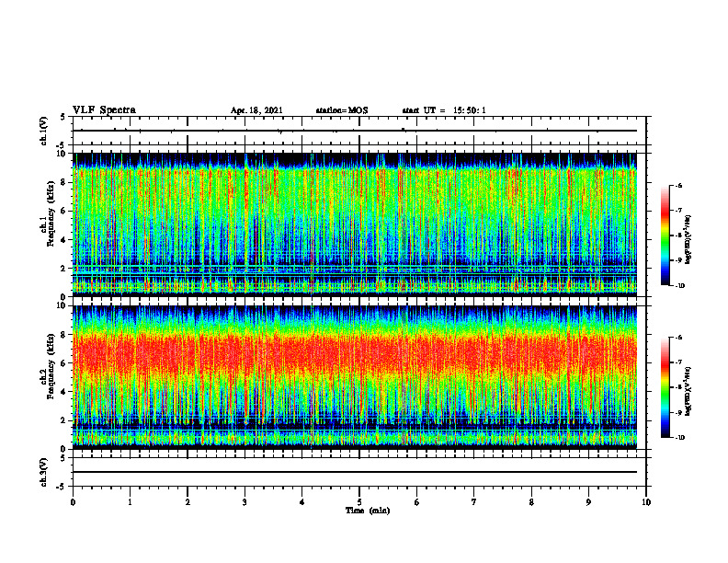Click time axis tick label "6"
This screenshot has height=563, width=728.
[417, 502]
